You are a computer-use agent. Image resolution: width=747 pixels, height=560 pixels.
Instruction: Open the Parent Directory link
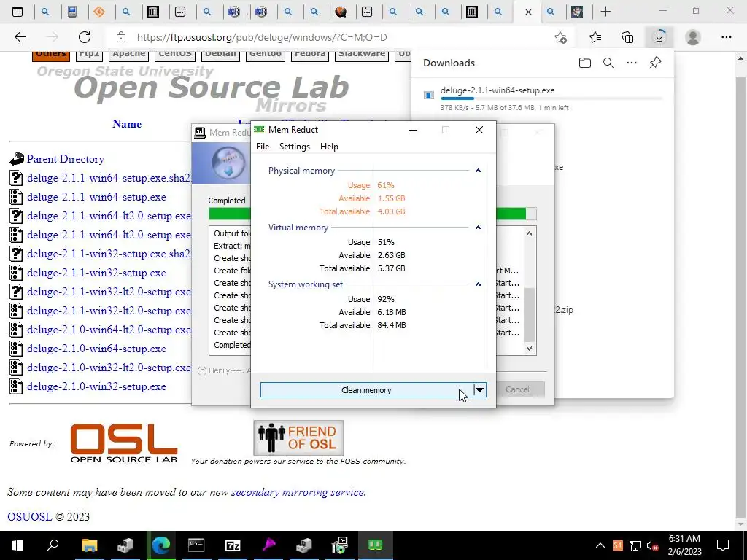pos(66,159)
